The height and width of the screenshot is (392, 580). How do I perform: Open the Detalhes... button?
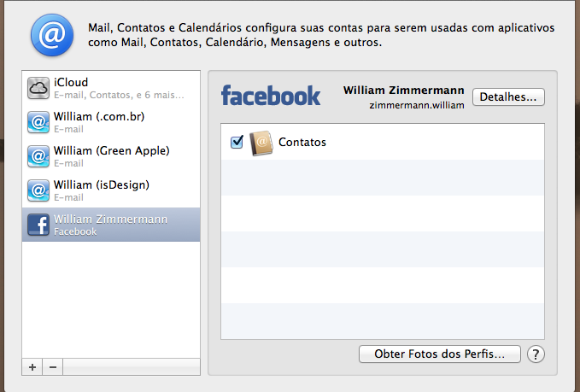508,97
